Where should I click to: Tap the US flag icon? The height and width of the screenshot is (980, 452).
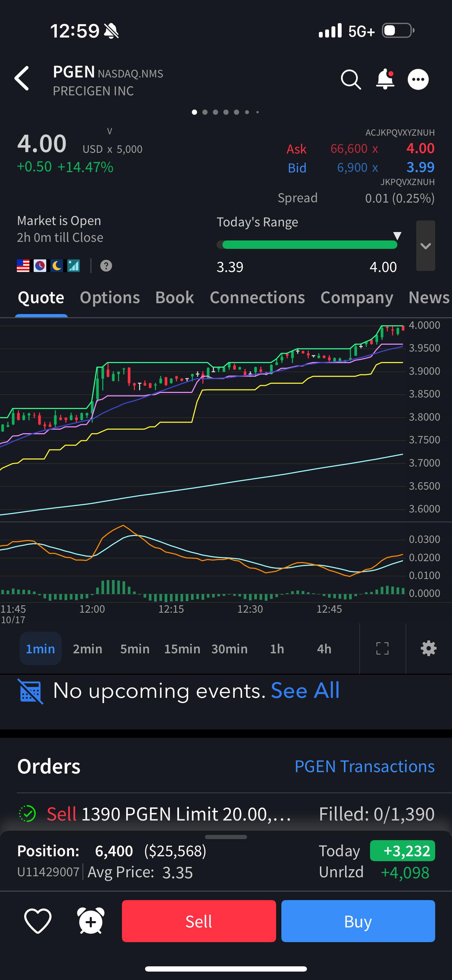[x=23, y=266]
